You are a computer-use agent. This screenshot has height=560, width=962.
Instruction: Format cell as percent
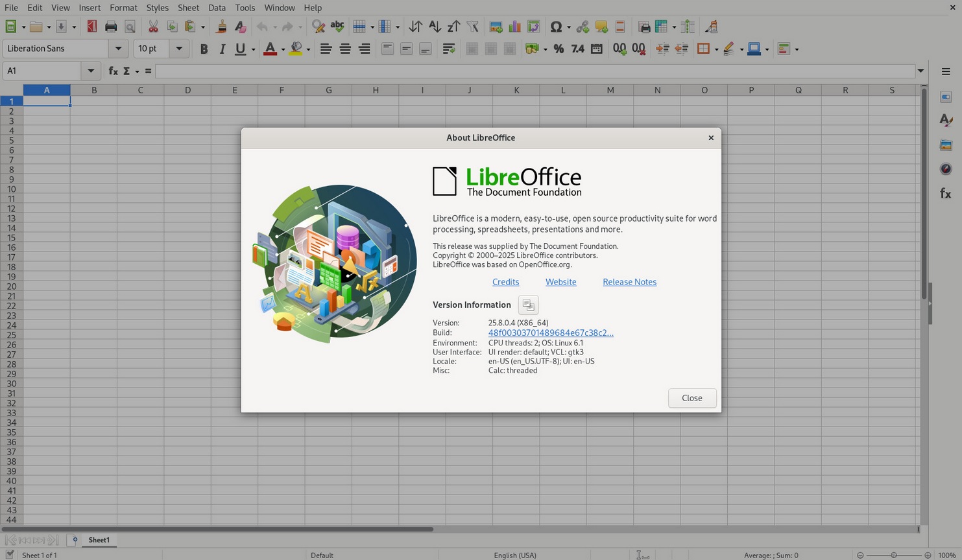pos(559,49)
